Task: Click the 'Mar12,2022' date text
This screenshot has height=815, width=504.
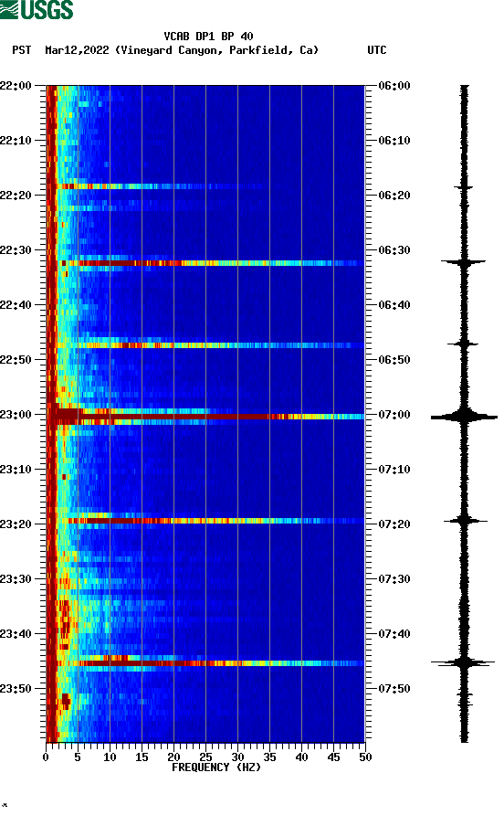Action: [x=77, y=50]
